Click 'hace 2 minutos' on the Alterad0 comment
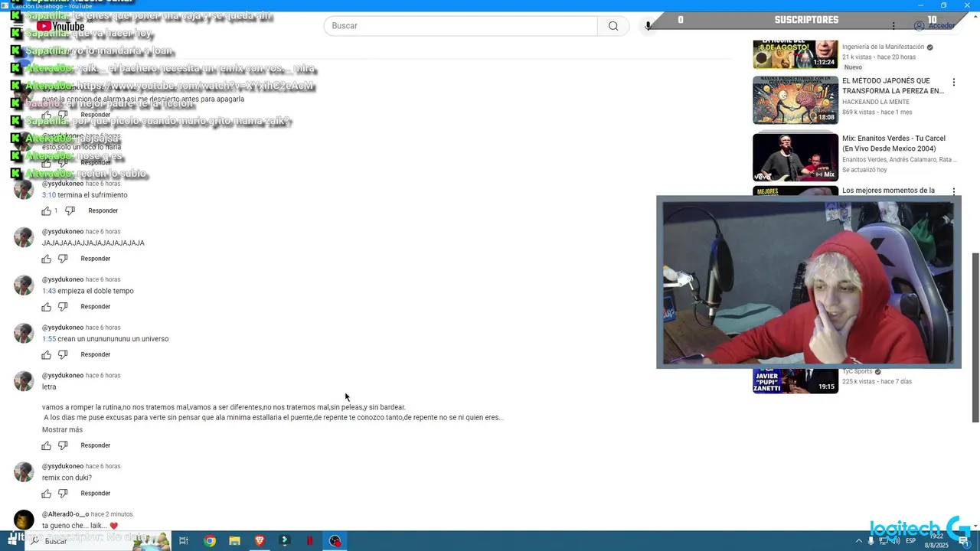 coord(112,514)
